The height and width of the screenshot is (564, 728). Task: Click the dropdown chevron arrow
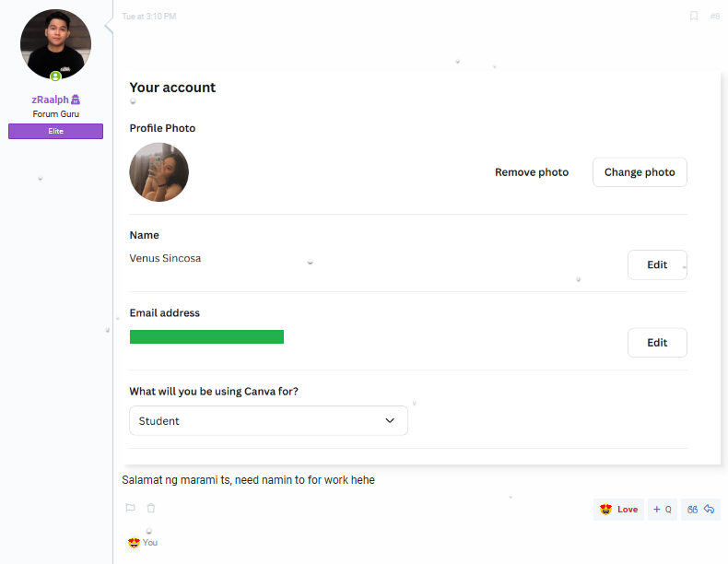pyautogui.click(x=390, y=420)
